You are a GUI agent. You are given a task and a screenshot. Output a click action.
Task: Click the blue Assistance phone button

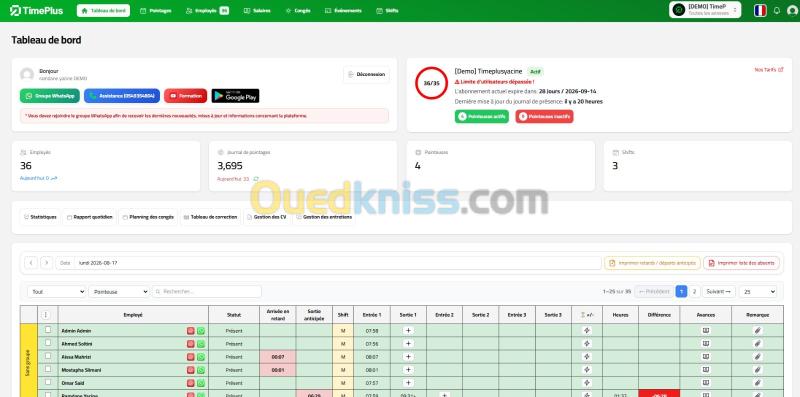(122, 96)
